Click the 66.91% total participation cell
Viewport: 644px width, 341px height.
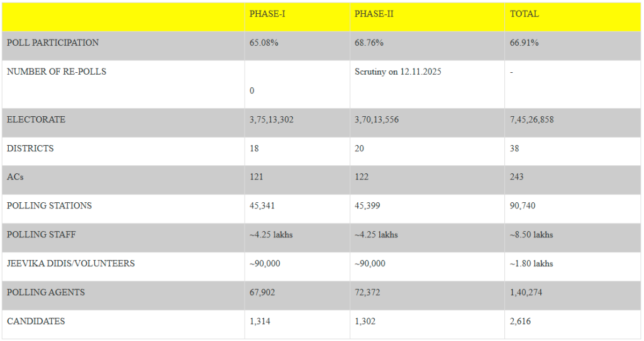tap(524, 43)
